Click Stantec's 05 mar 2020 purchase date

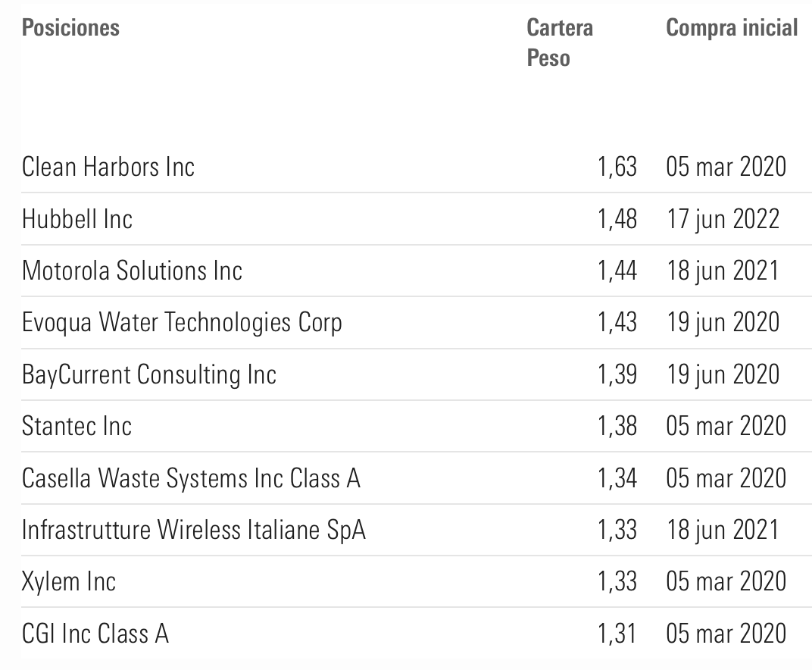726,426
